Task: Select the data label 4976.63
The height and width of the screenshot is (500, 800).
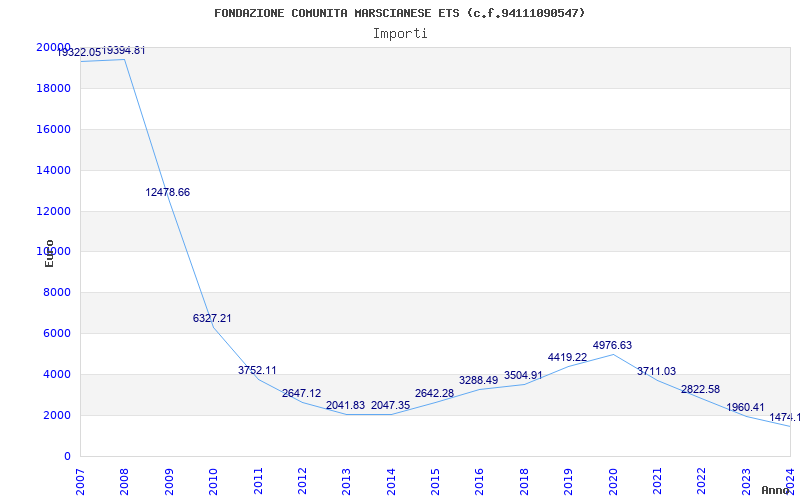Action: [x=612, y=345]
